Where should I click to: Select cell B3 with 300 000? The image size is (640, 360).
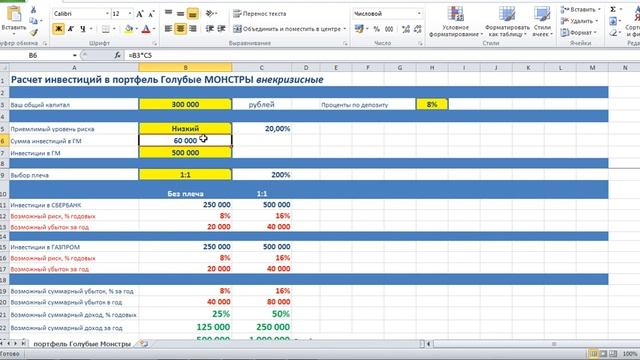click(x=185, y=104)
